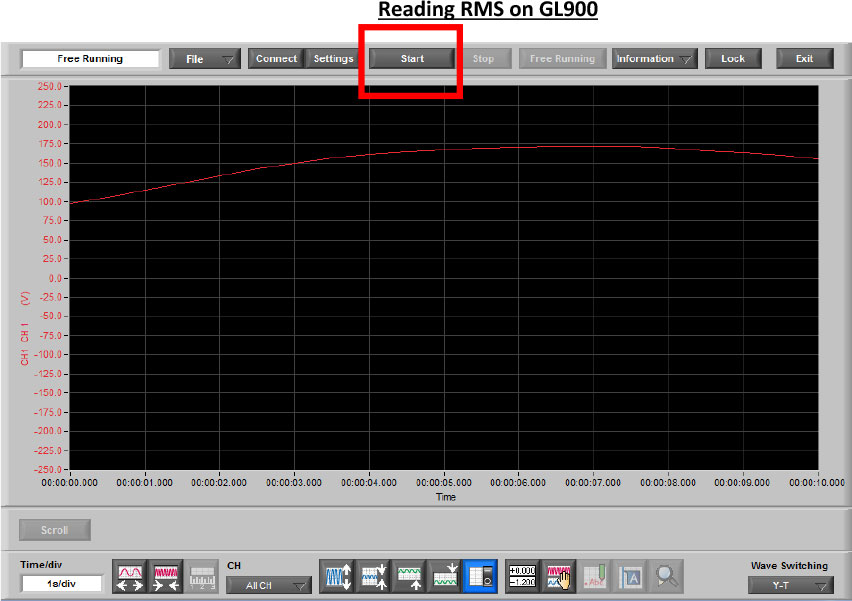Select the waveform hand-drag icon
Viewport: 852px width, 601px height.
[559, 577]
